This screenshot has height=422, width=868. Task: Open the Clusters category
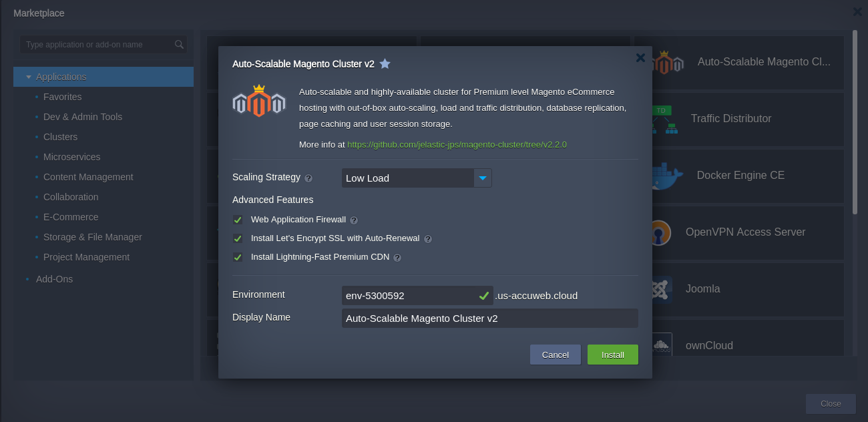click(x=60, y=137)
